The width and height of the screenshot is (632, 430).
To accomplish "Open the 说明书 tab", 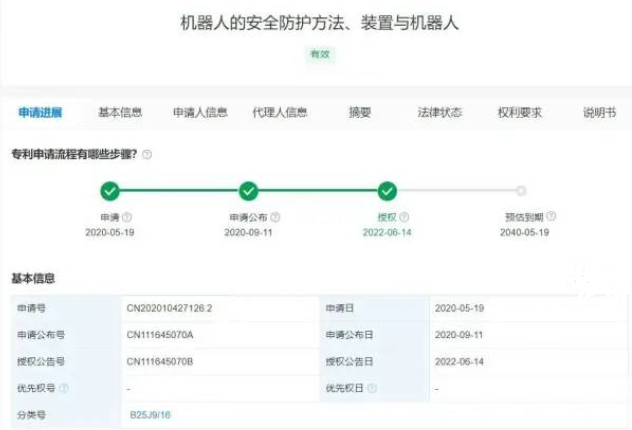I will [599, 113].
